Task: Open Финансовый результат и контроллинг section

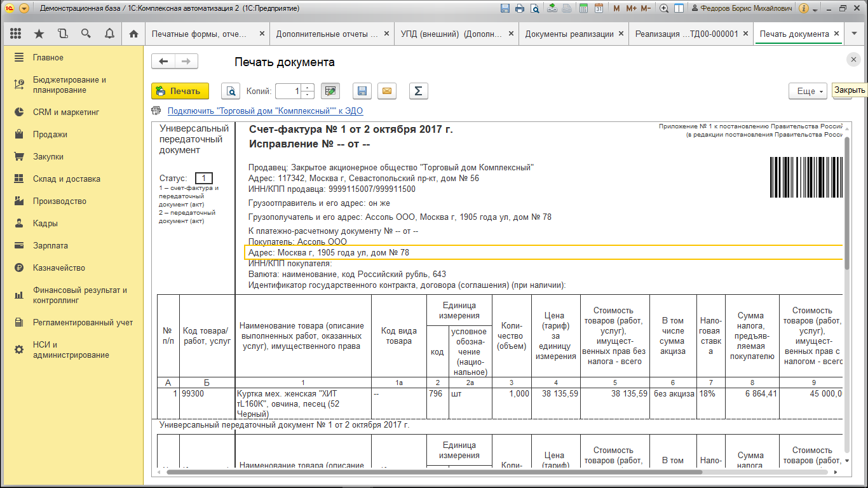Action: tap(74, 295)
